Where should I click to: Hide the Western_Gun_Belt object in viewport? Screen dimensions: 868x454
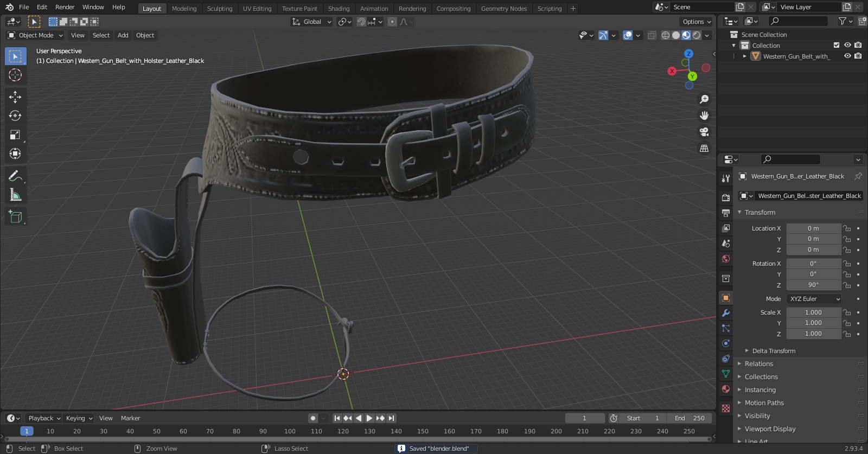coord(847,56)
